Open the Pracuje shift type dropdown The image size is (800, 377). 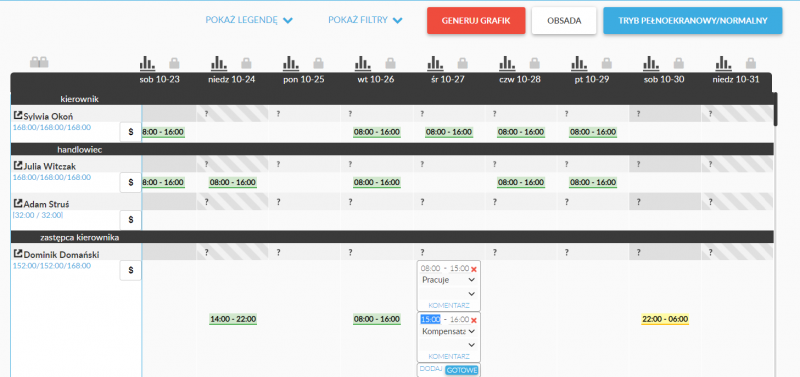(x=448, y=280)
